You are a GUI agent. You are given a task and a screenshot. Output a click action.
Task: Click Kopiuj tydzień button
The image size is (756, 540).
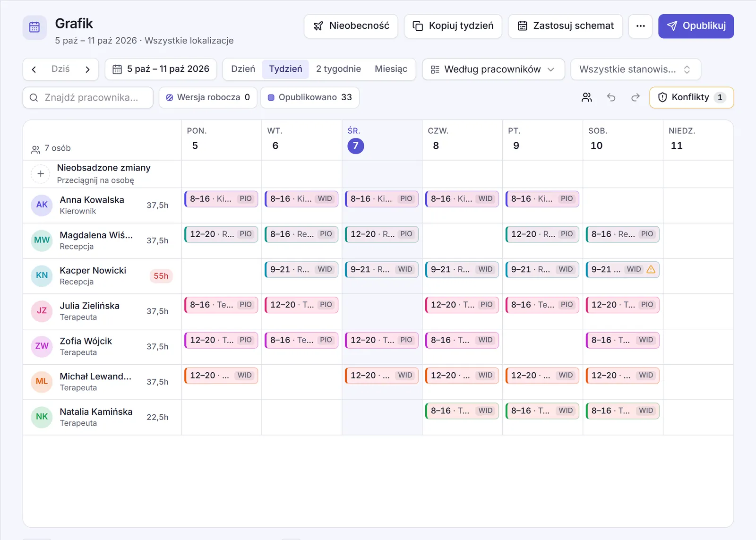point(453,26)
